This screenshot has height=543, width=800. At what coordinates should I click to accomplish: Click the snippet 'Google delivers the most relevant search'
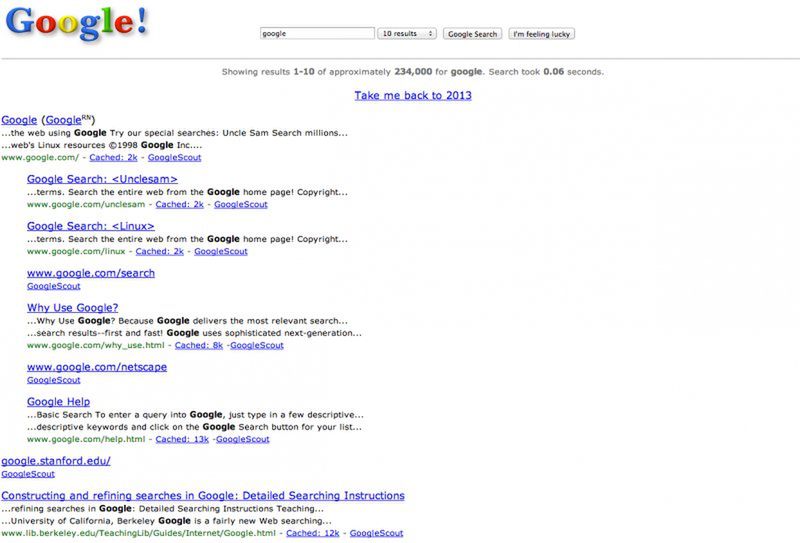coord(187,320)
